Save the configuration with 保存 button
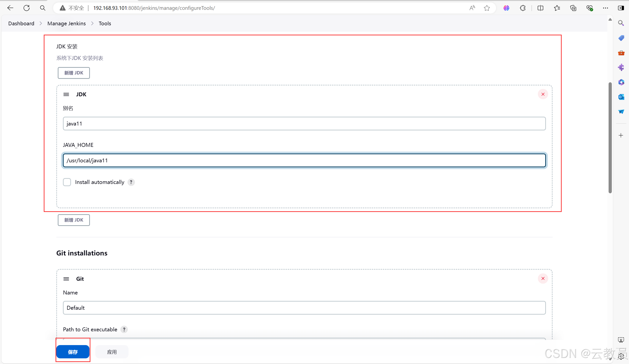 [73, 352]
